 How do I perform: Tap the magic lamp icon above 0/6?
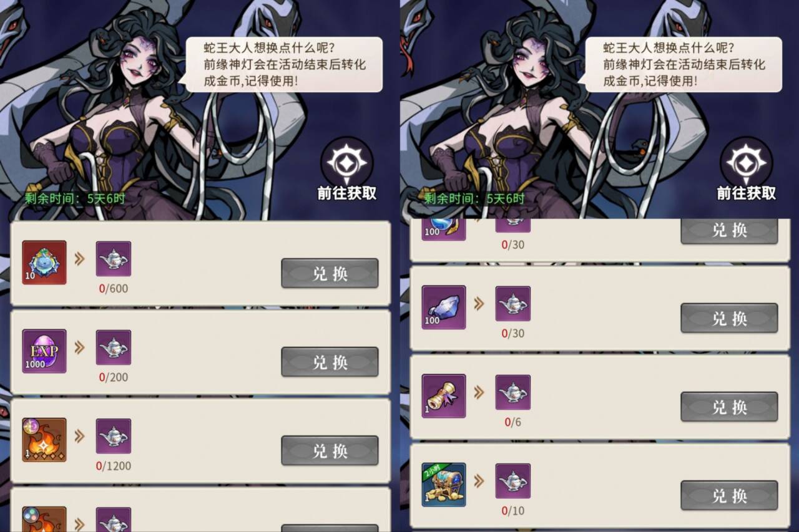tap(513, 392)
